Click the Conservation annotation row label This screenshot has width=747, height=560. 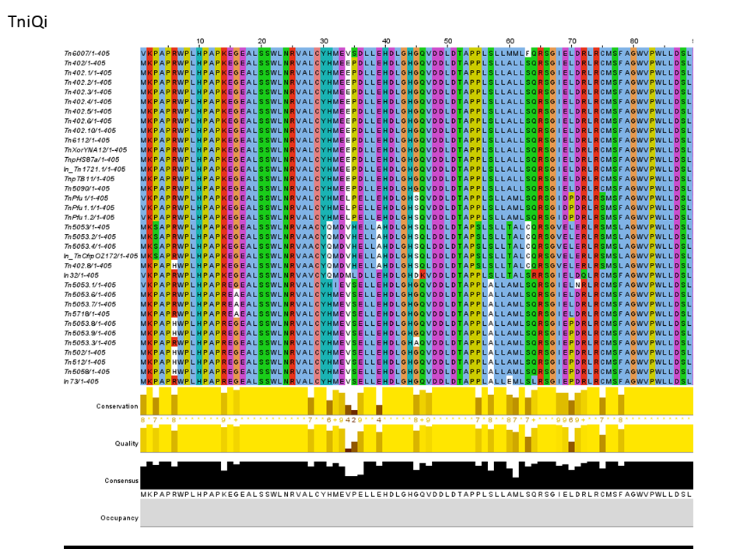117,406
